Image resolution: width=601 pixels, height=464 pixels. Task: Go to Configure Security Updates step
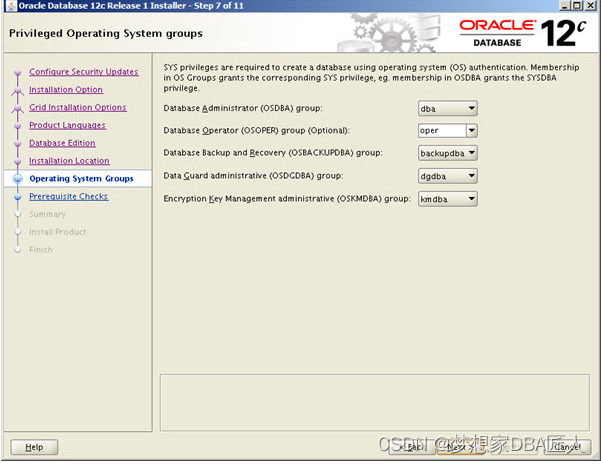point(84,72)
